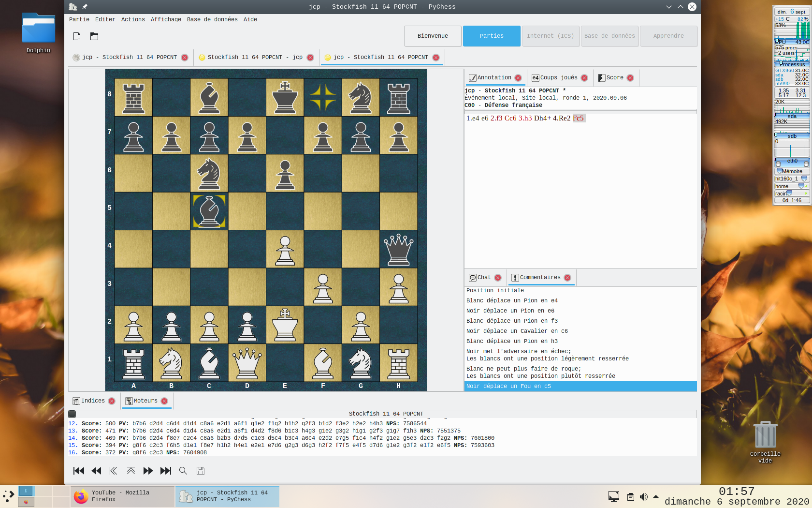Jump to the first move of the game
This screenshot has width=812, height=508.
(79, 471)
